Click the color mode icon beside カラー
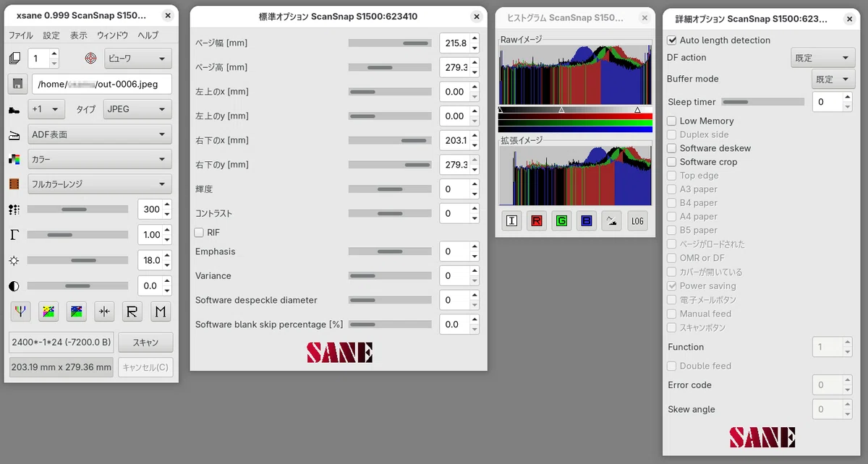 14,159
